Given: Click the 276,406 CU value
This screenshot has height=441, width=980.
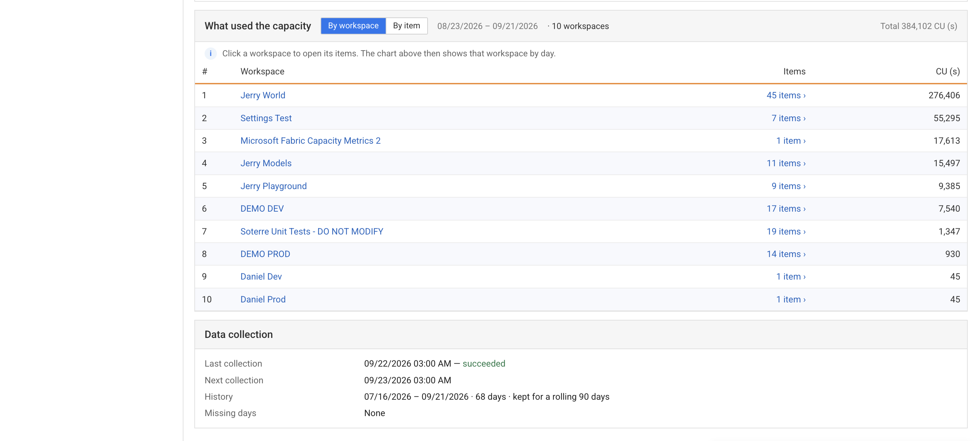Looking at the screenshot, I should tap(944, 95).
